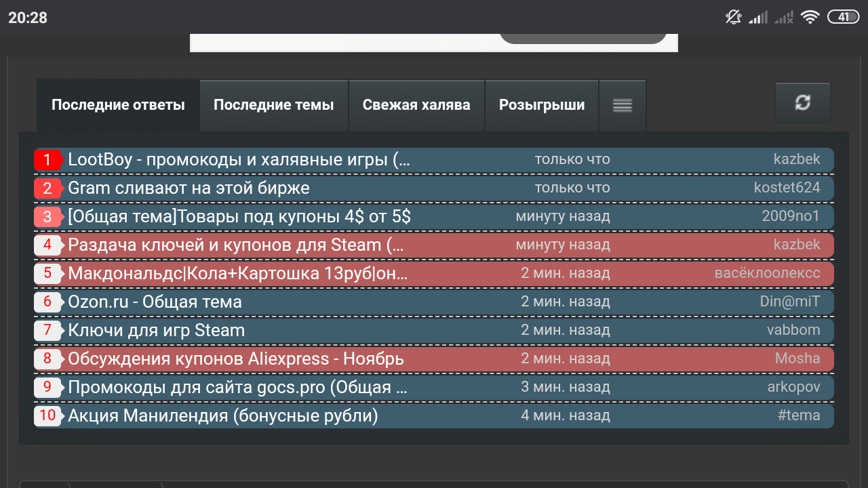Click number badge 1 of LootBoy row
Screen dimensions: 868x488
47,160
